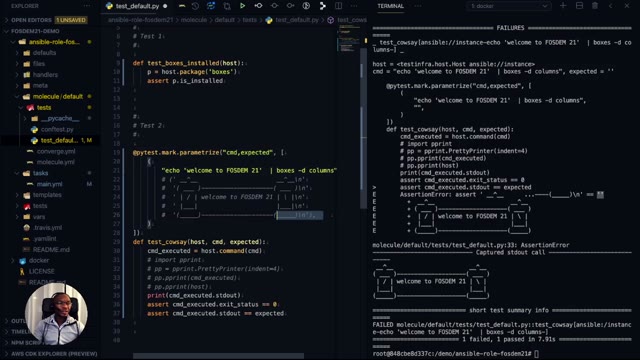
Task: Click the round badge icon in editor toolbar
Action: 306,6
